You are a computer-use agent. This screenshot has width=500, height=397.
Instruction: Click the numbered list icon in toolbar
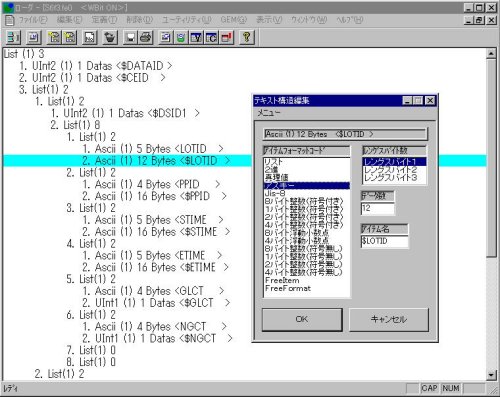pos(13,38)
